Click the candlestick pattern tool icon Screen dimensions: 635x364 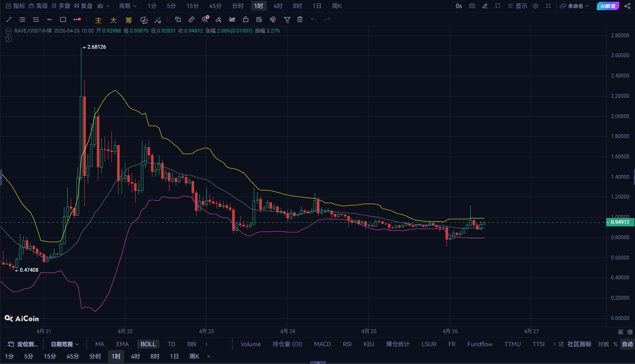pyautogui.click(x=232, y=19)
